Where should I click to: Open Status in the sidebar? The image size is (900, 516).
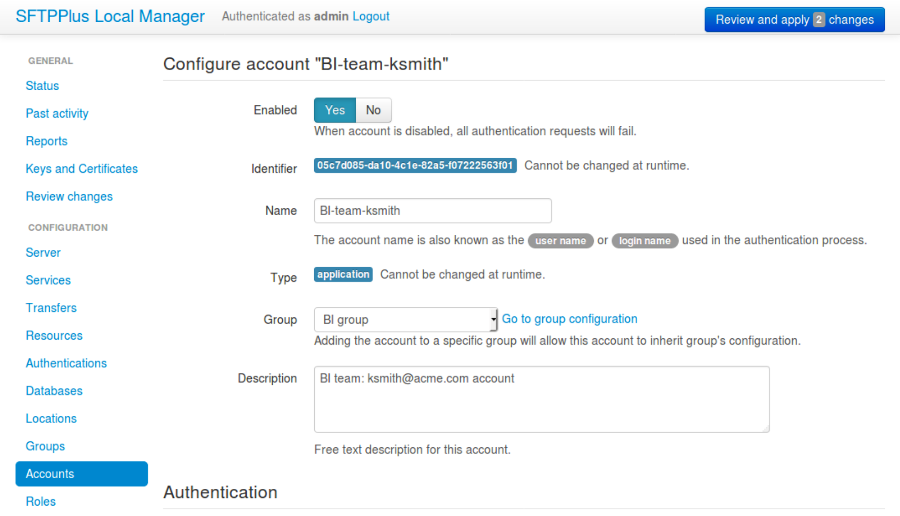(x=42, y=86)
